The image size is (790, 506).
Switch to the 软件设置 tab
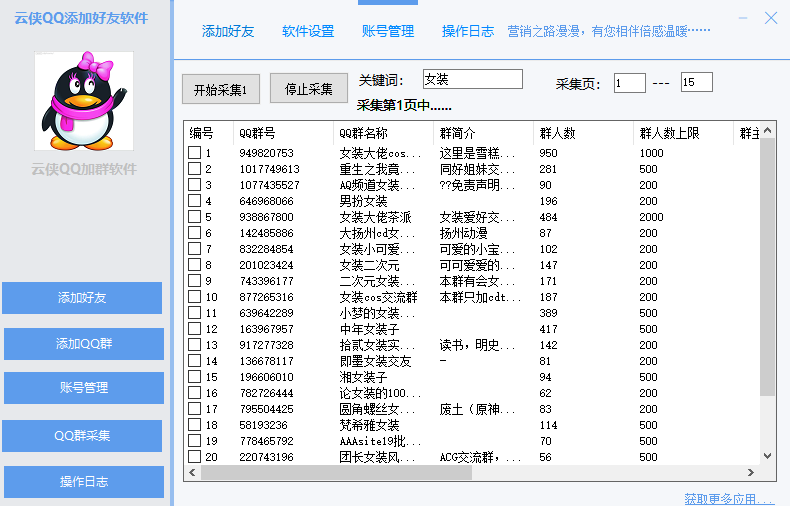point(308,31)
